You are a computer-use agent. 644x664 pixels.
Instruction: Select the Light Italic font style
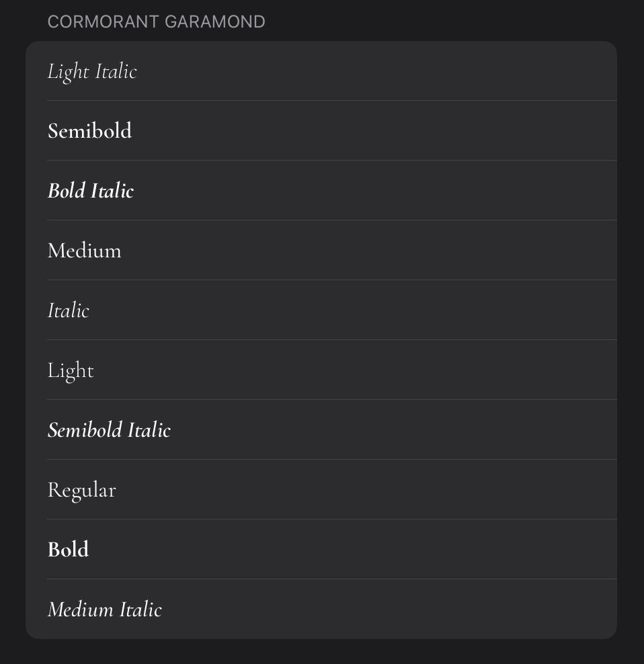pos(92,71)
